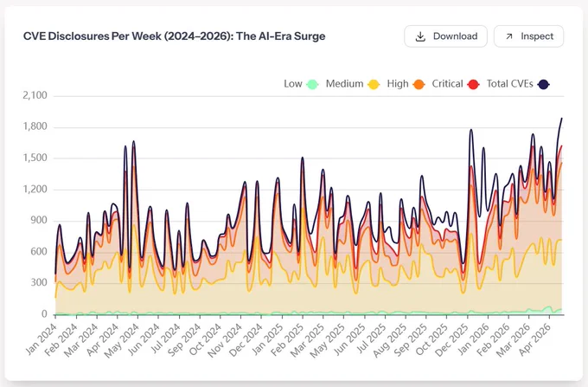Viewport: 588px width, 387px height.
Task: Click the Nov 2024 x-axis label
Action: click(226, 339)
